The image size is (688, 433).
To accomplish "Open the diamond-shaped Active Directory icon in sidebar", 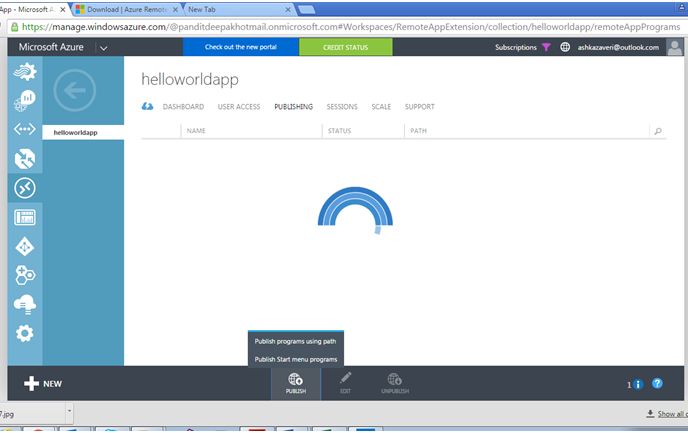I will [25, 247].
